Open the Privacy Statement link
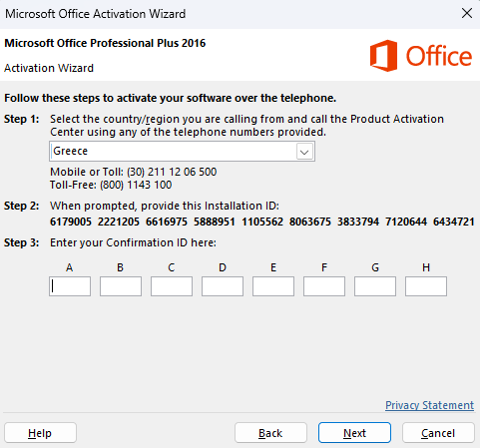 429,405
